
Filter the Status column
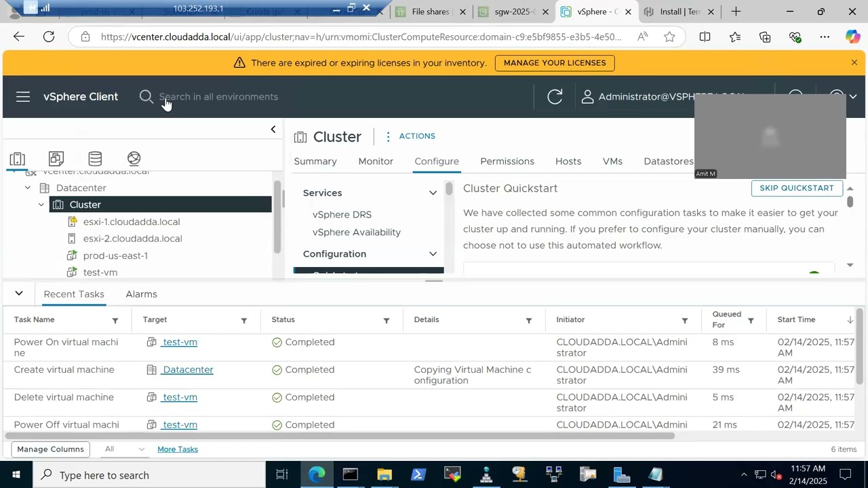(387, 321)
